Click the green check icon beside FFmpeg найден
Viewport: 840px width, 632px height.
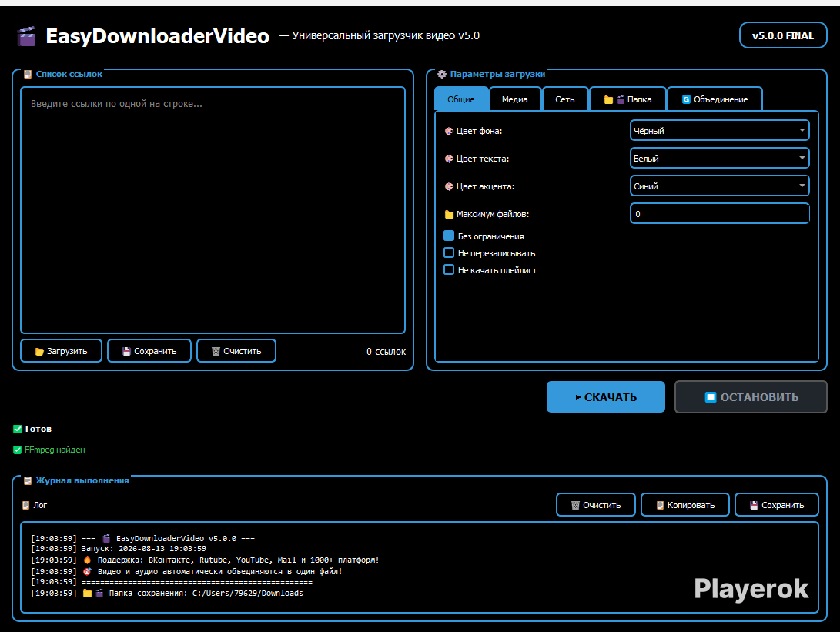coord(18,450)
